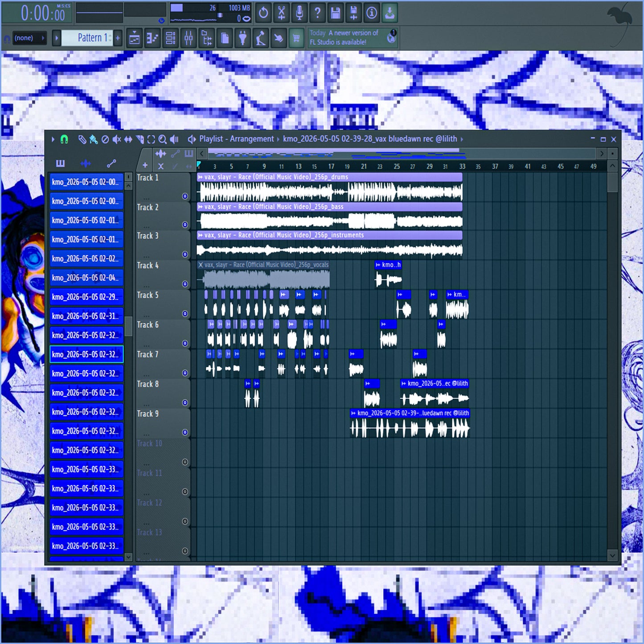
Task: Open the Pattern 1 selector
Action: click(88, 38)
